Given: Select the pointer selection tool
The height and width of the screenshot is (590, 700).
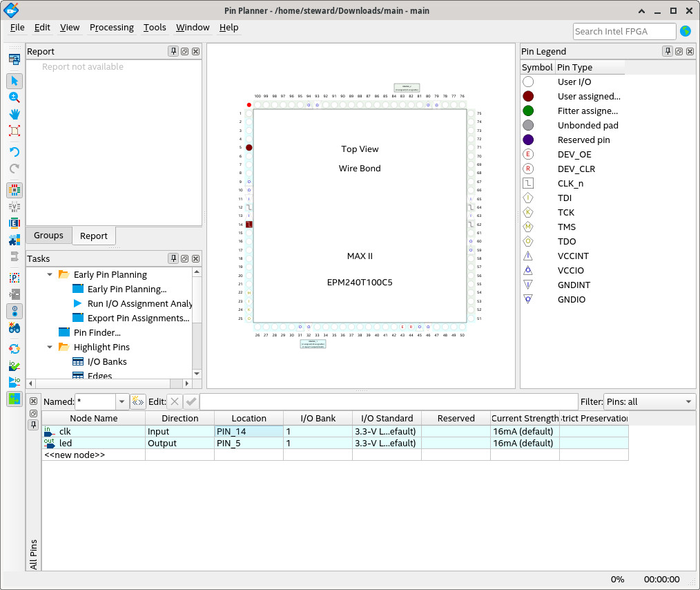Looking at the screenshot, I should click(14, 81).
